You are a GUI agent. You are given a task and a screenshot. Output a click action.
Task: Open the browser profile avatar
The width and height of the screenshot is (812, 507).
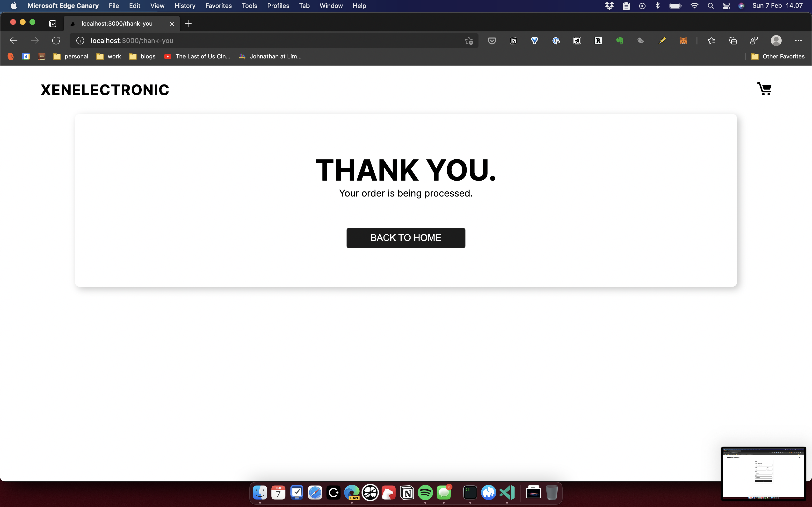pyautogui.click(x=776, y=41)
